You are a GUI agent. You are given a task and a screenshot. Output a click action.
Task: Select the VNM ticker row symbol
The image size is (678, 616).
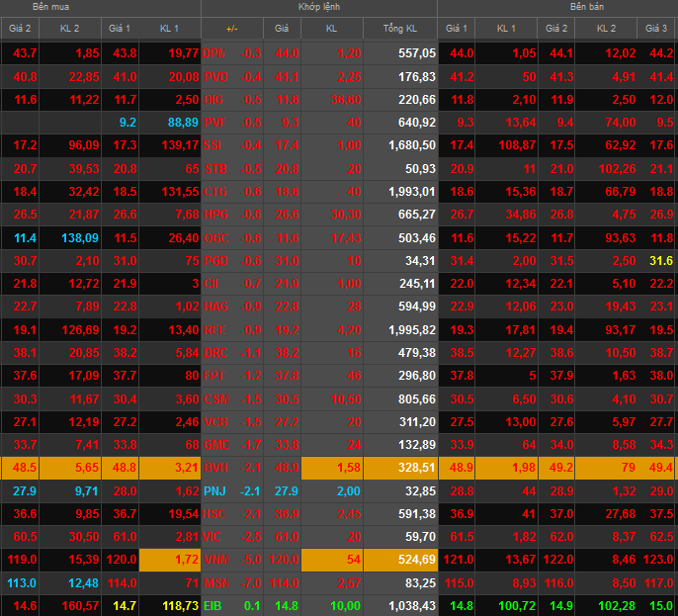tap(215, 560)
